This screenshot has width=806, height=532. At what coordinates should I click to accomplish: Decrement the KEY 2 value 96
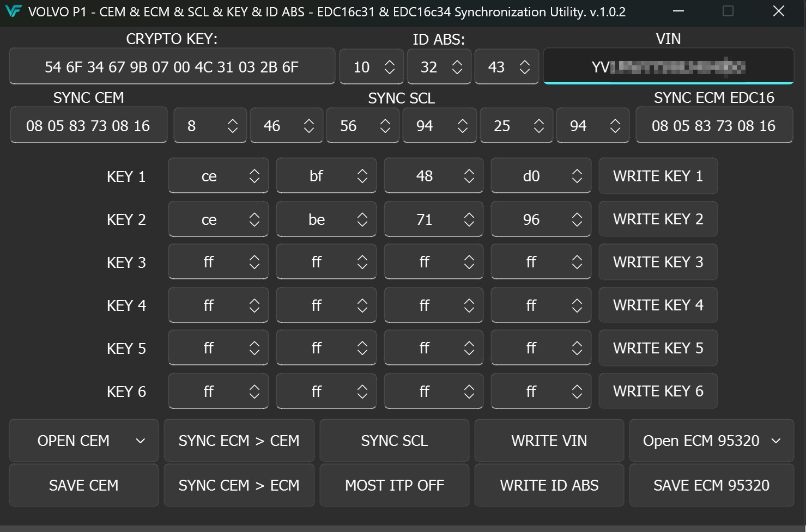pos(578,225)
